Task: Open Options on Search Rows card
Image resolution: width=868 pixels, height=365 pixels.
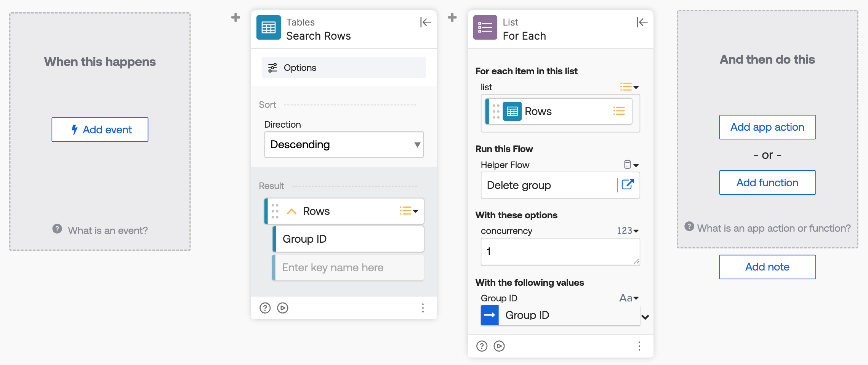Action: point(344,68)
